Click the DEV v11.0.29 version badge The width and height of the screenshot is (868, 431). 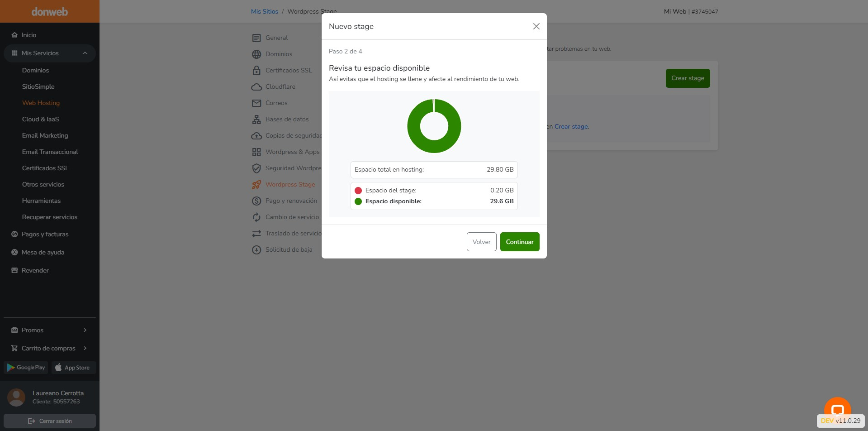(840, 421)
